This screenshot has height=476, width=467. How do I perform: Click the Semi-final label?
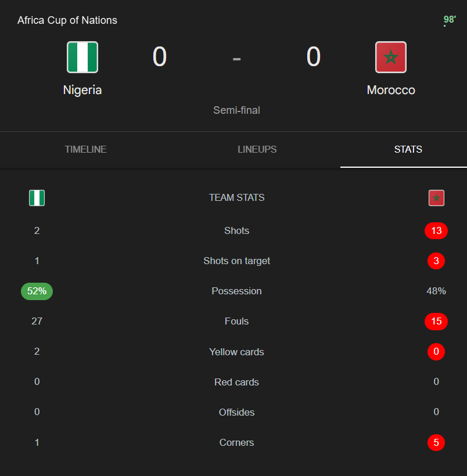tap(236, 110)
